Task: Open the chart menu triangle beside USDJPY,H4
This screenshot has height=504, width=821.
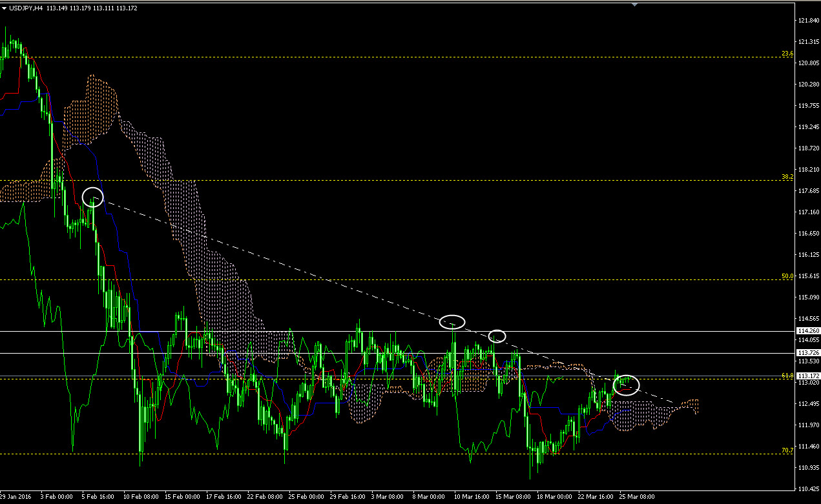Action: (x=5, y=8)
